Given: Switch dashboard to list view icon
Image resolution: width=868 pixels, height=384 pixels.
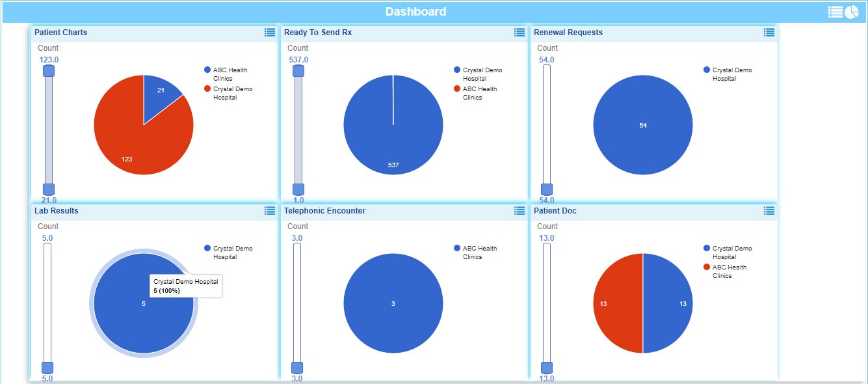Looking at the screenshot, I should click(835, 12).
